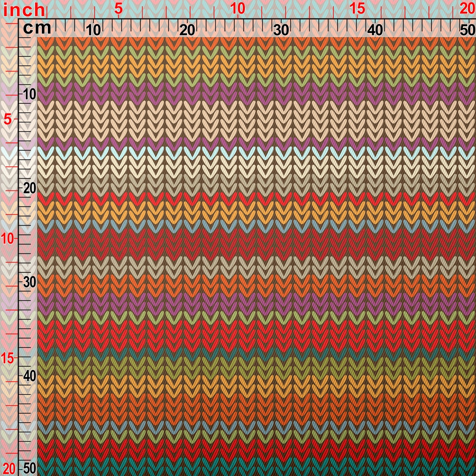This screenshot has height=476, width=476.
Task: Pick the red 20 on vertical inch ruler
Action: 8,469
